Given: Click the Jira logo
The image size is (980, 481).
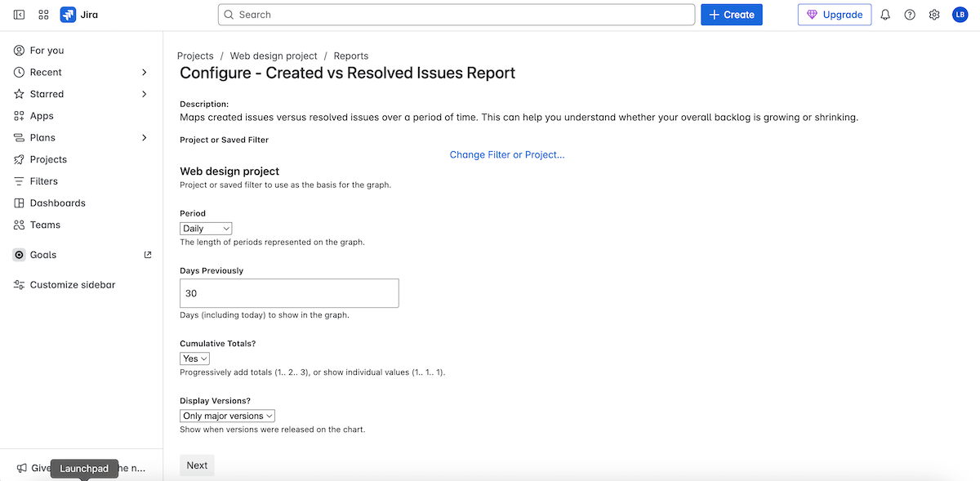Looking at the screenshot, I should [79, 15].
